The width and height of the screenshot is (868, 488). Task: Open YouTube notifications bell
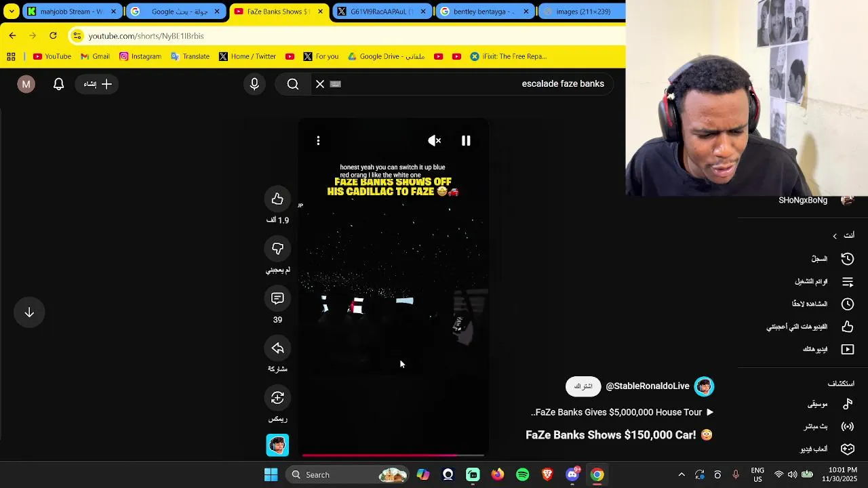pyautogui.click(x=59, y=84)
